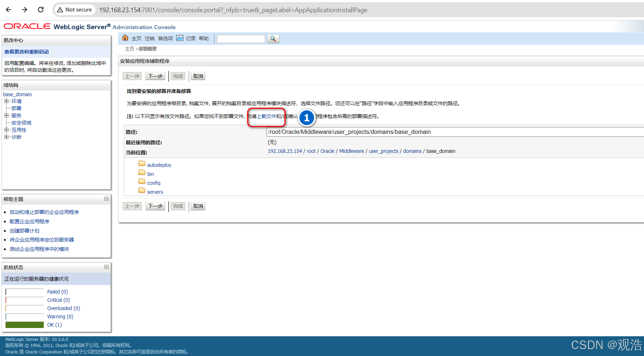Expand the 服务 tree node

point(6,116)
